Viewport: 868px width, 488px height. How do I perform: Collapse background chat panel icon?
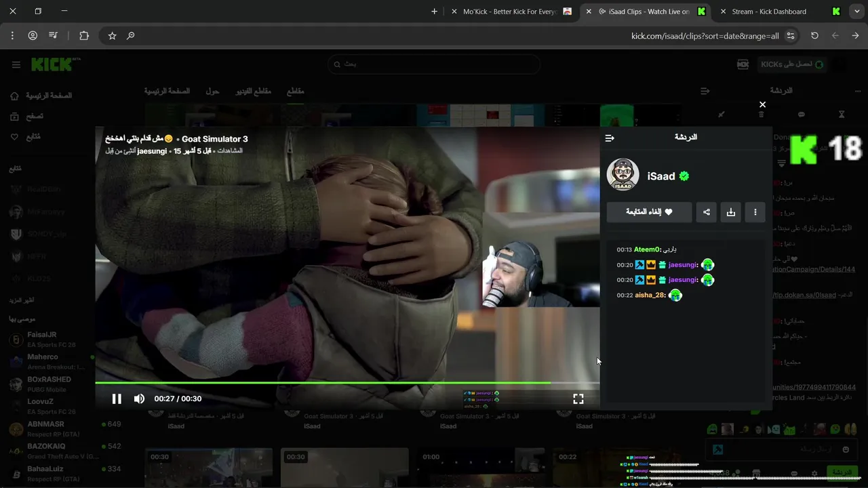coord(705,91)
